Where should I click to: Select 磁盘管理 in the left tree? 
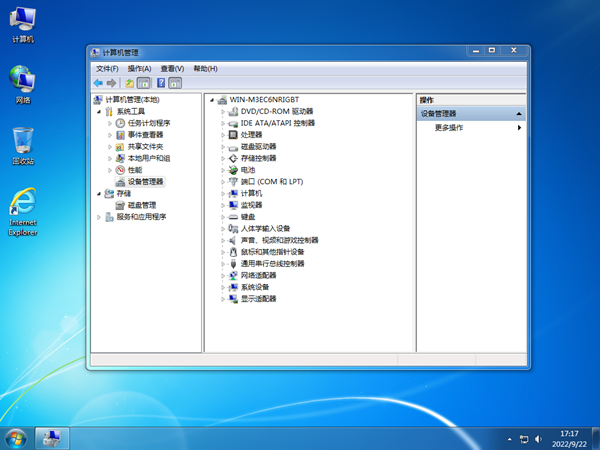tap(142, 205)
